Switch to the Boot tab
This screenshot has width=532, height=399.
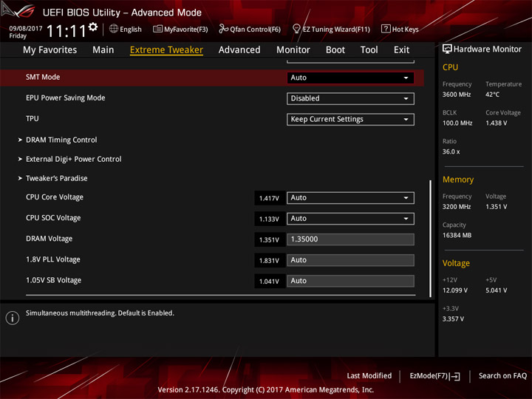tap(335, 50)
